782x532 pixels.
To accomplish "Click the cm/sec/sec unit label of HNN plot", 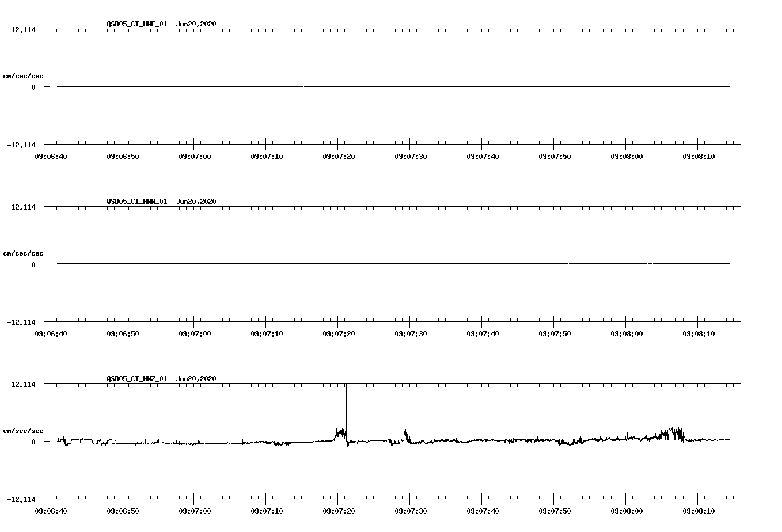I will coord(23,253).
